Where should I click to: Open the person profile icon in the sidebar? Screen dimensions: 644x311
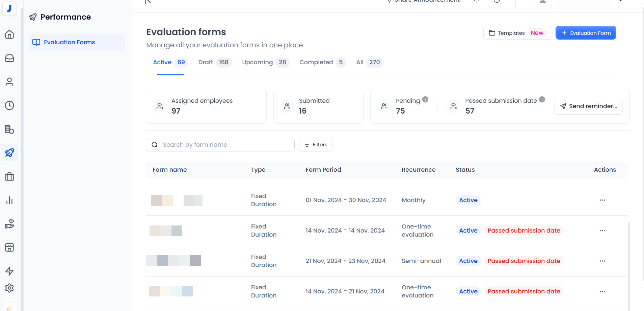[x=9, y=82]
